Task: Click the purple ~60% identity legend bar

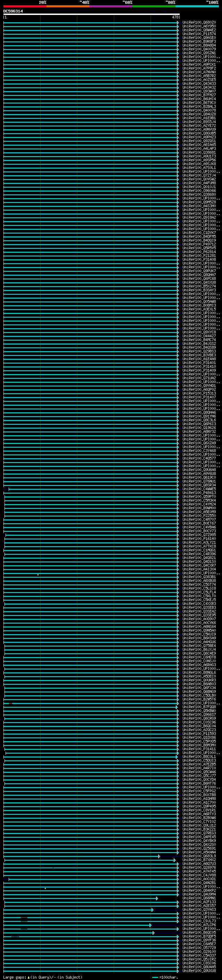Action: coord(111,6)
